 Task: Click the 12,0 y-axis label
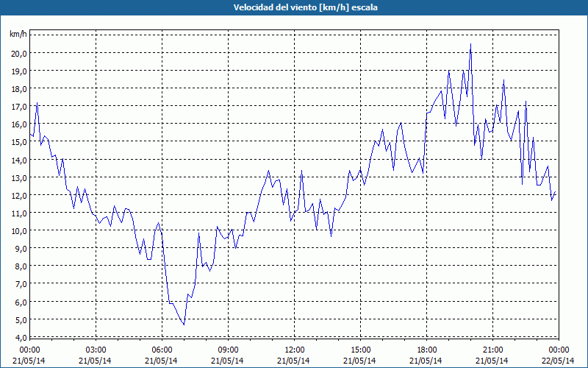coord(19,195)
